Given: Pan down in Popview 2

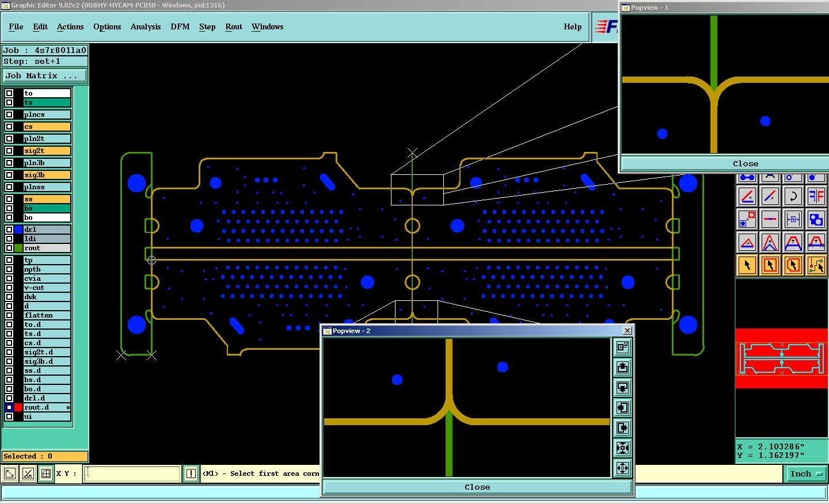Looking at the screenshot, I should 622,387.
